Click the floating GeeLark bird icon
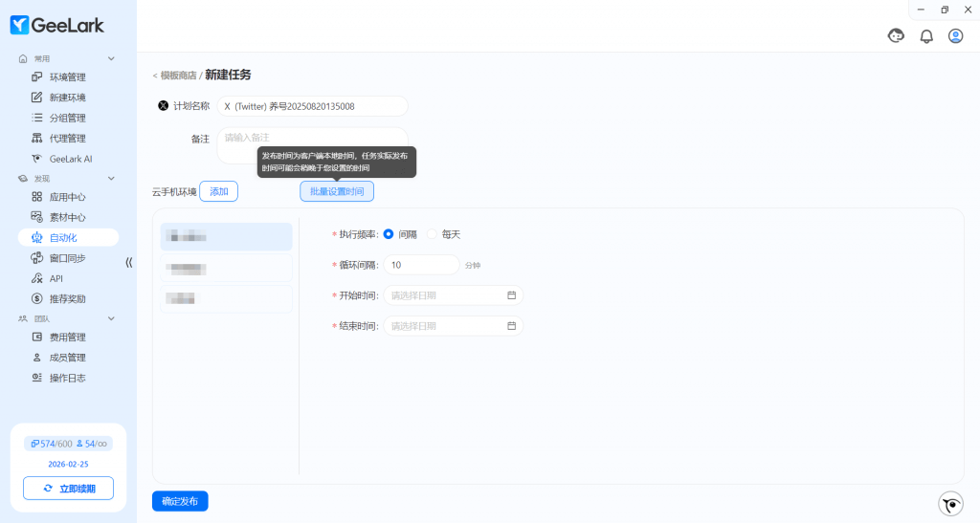Image resolution: width=980 pixels, height=523 pixels. click(950, 504)
